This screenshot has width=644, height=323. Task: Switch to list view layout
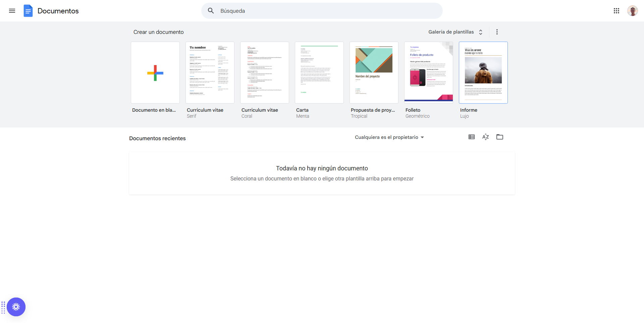[x=471, y=137]
